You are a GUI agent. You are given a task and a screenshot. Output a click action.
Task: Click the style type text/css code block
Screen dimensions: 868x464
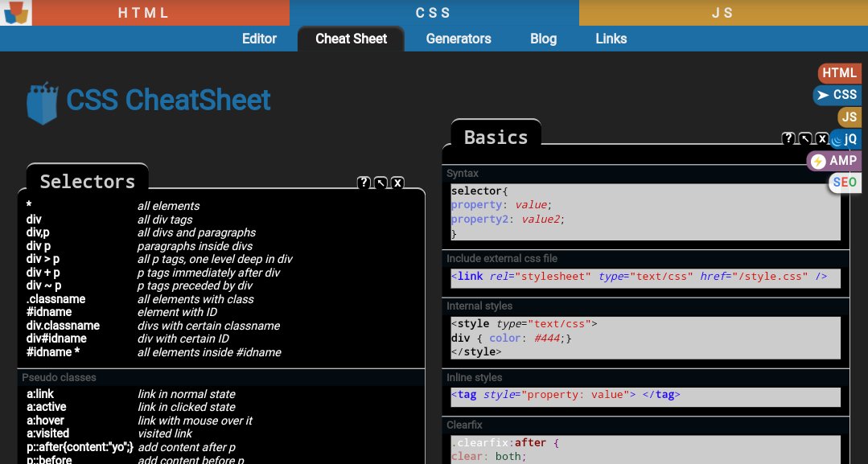click(x=645, y=338)
